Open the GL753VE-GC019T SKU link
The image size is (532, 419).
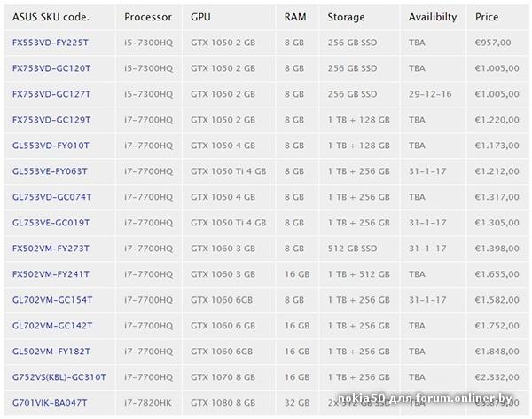[51, 223]
